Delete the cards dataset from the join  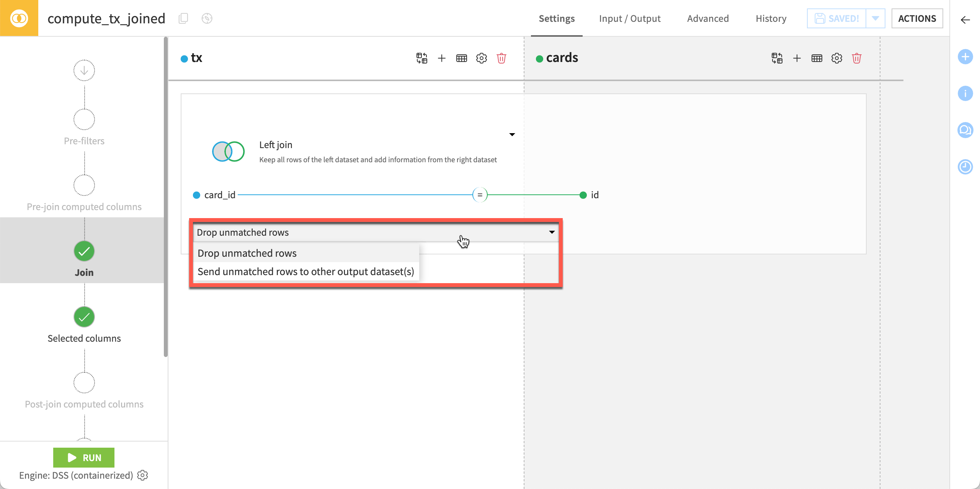pos(857,58)
